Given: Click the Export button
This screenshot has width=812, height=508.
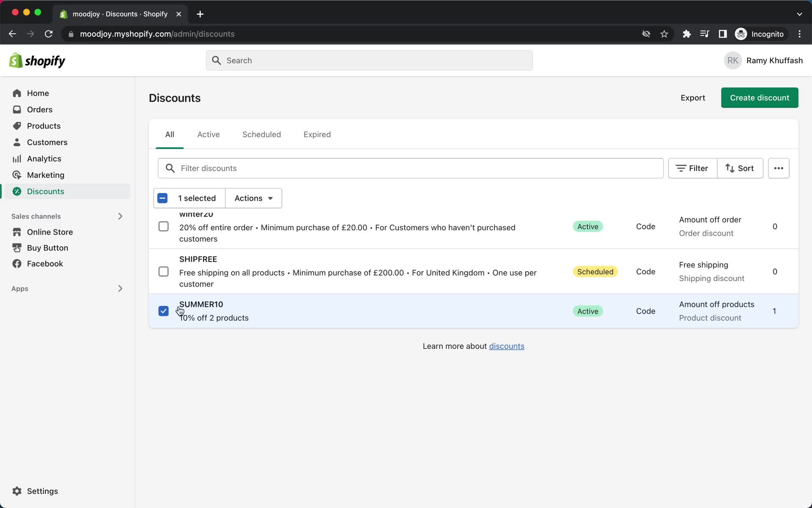Looking at the screenshot, I should click(x=693, y=98).
